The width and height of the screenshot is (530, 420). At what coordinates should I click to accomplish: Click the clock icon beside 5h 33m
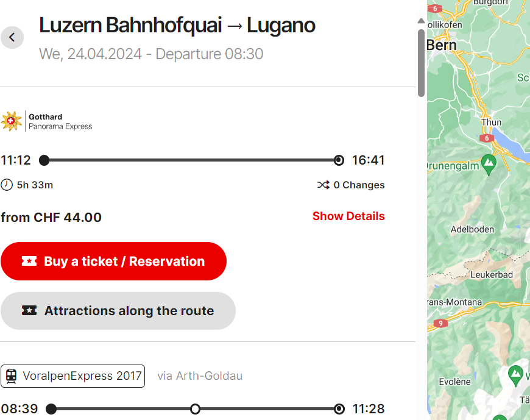pos(7,185)
